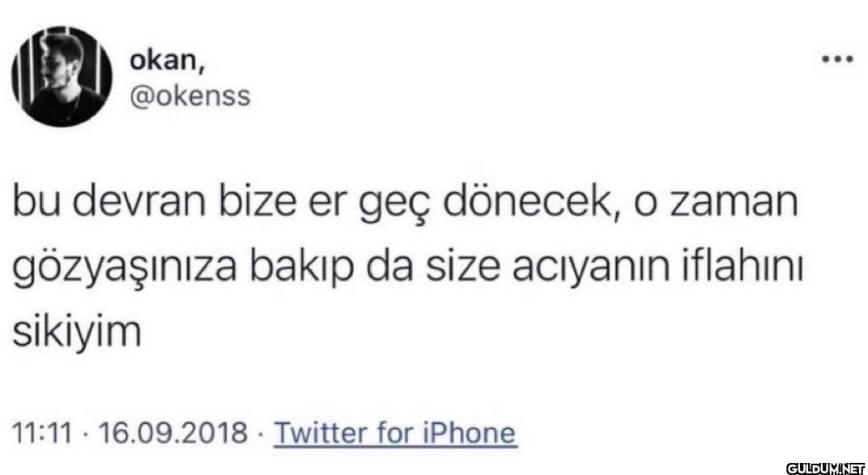Open the display name "okan,"
The height and width of the screenshot is (475, 868).
click(163, 62)
